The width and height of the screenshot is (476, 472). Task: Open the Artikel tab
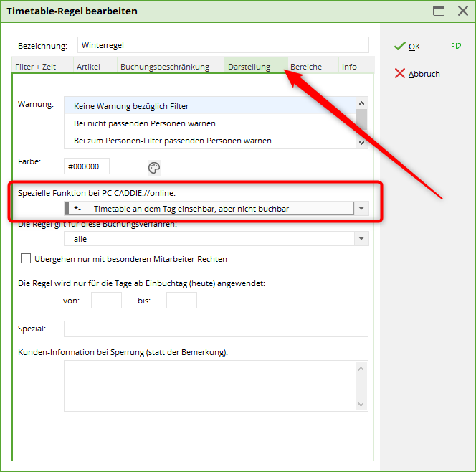(x=89, y=67)
